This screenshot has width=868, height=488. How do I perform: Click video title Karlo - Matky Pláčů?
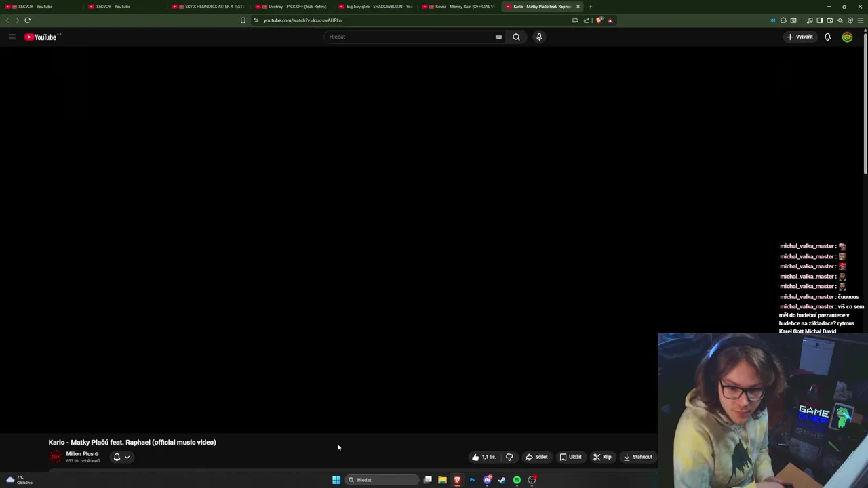click(x=132, y=442)
